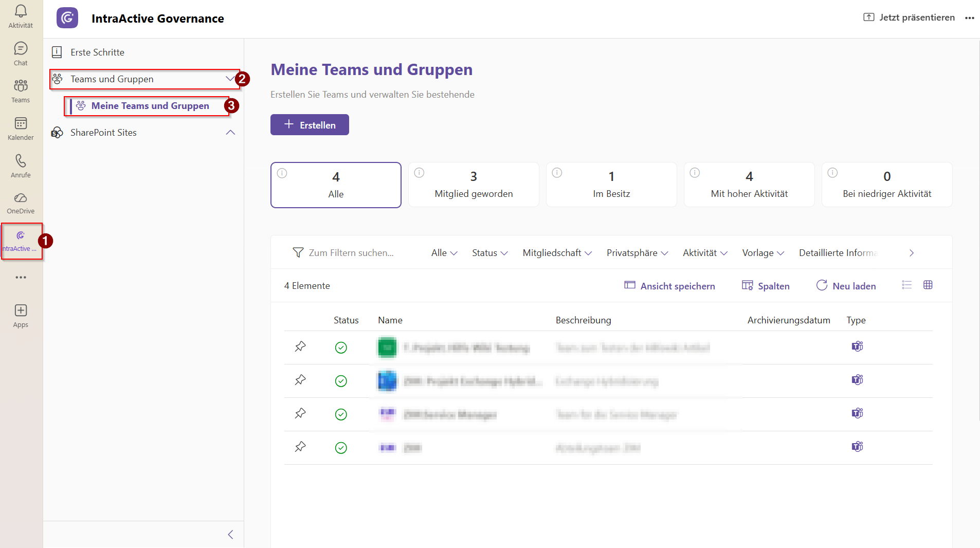Viewport: 980px width, 548px height.
Task: Open more options ellipsis top right
Action: click(x=970, y=17)
